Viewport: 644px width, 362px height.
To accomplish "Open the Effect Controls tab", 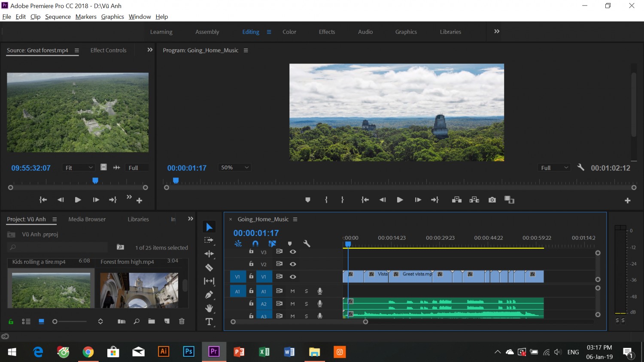I will tap(108, 50).
